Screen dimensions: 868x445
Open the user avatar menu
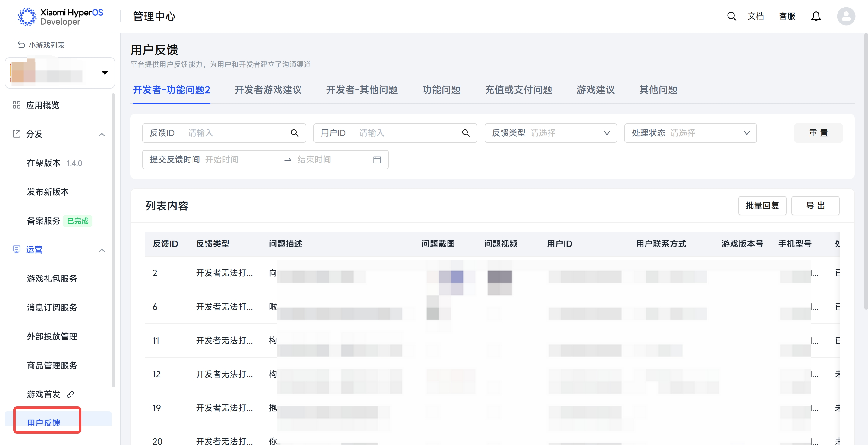pyautogui.click(x=846, y=16)
